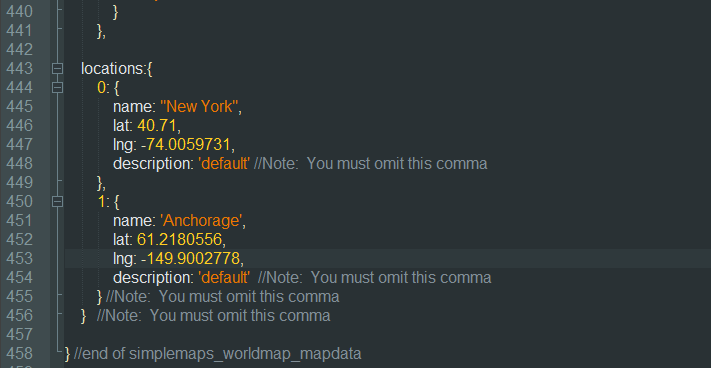Collapse the fold marker at line 444
The image size is (711, 368).
(57, 87)
